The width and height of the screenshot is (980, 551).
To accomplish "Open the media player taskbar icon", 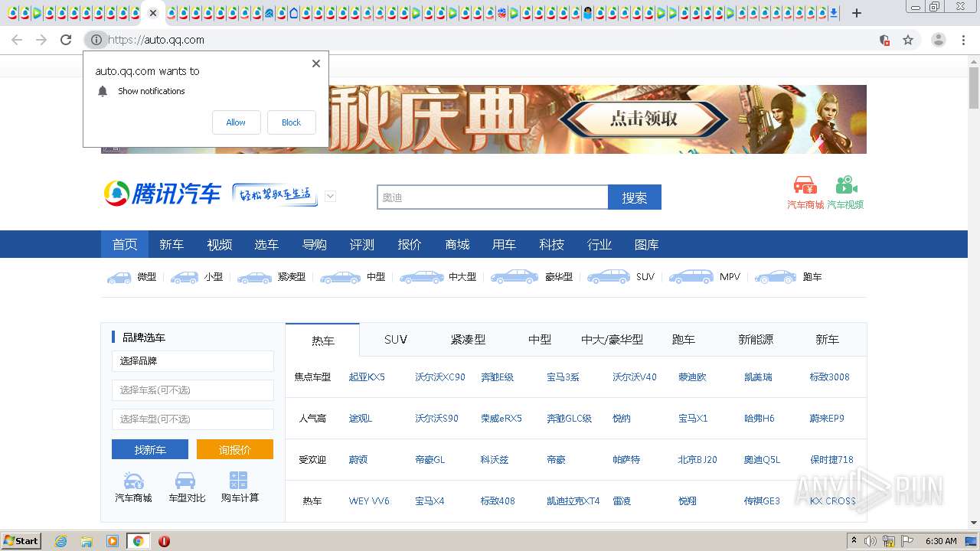I will pyautogui.click(x=113, y=541).
